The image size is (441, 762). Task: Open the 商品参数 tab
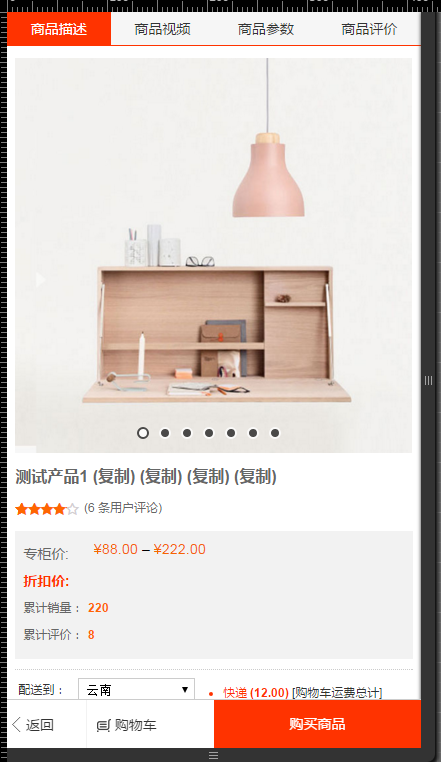click(266, 29)
